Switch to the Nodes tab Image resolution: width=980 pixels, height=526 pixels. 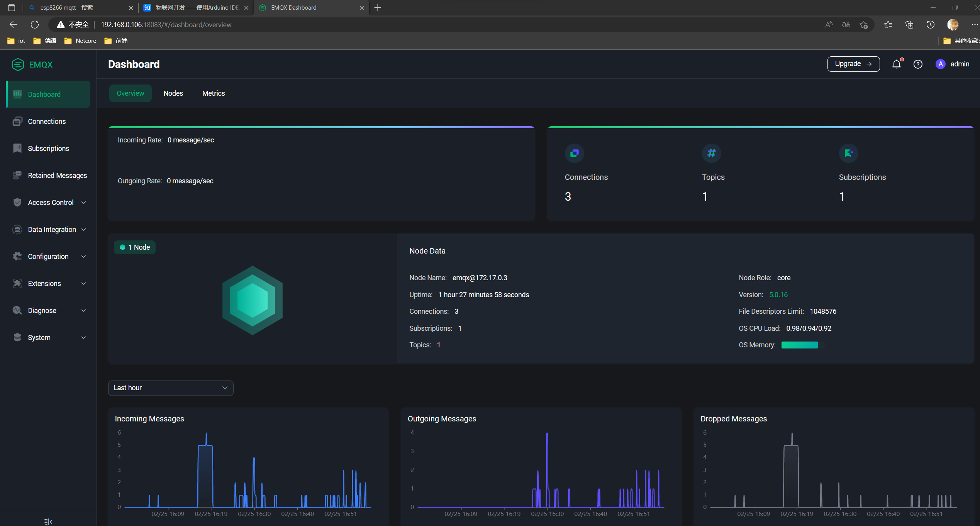[x=173, y=93]
